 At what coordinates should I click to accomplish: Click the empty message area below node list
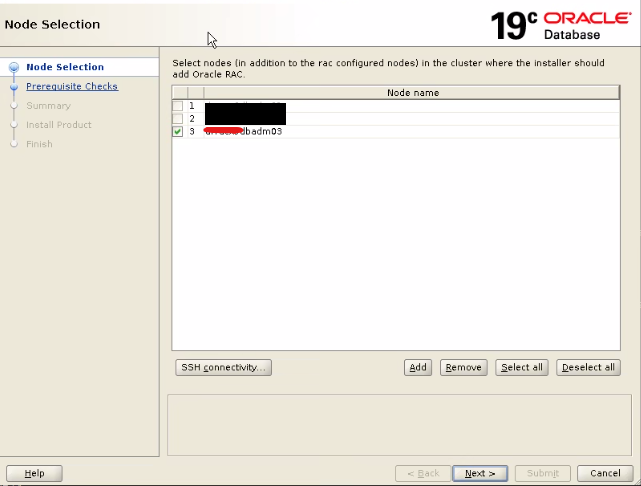[x=399, y=425]
